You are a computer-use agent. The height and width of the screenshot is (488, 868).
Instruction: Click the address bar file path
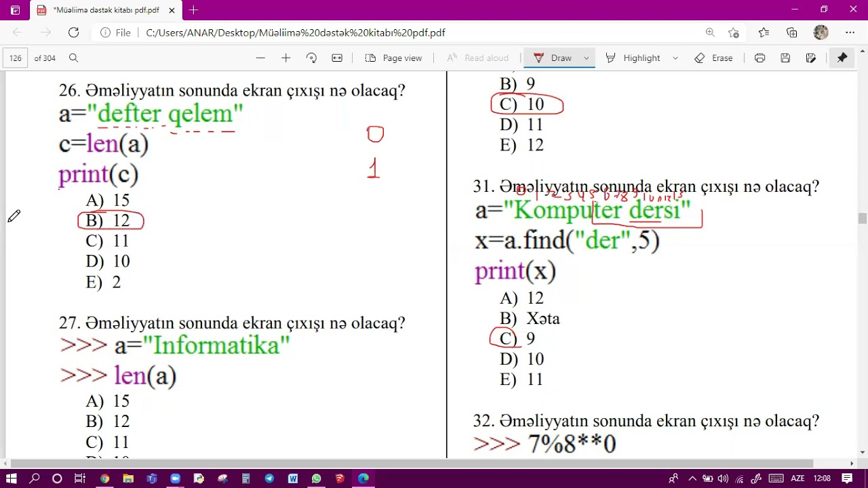[x=296, y=33]
